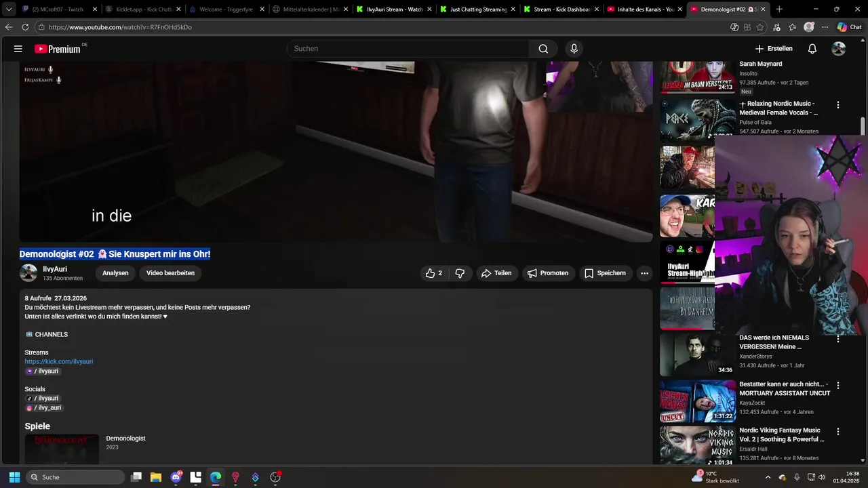
Task: Open Edge settings and more menu
Action: (825, 27)
